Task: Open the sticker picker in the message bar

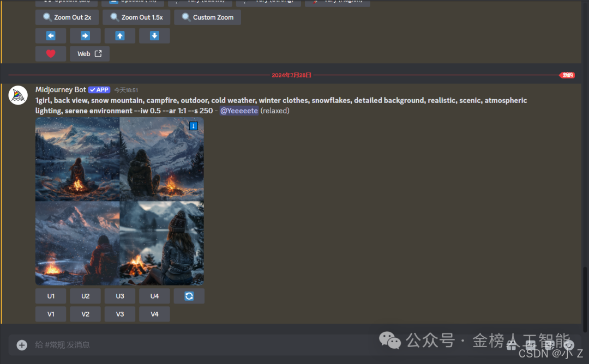Action: pyautogui.click(x=549, y=345)
